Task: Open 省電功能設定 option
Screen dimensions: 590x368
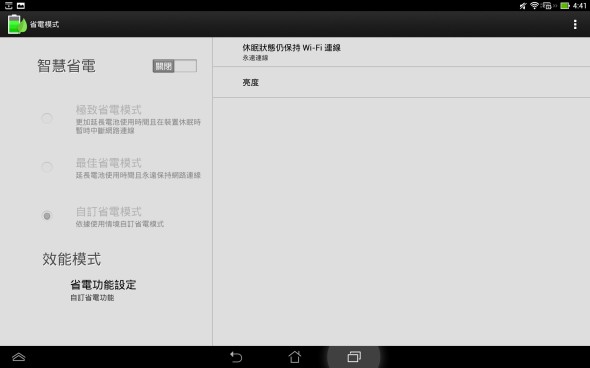Action: 103,290
